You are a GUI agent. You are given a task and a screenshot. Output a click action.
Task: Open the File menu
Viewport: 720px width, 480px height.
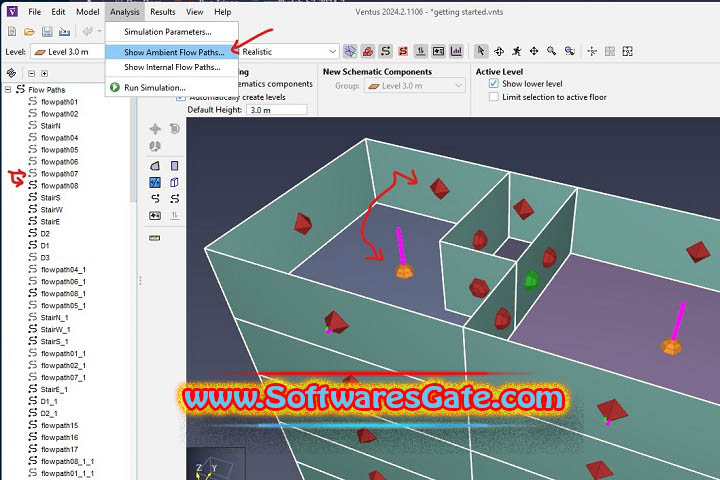pos(34,12)
